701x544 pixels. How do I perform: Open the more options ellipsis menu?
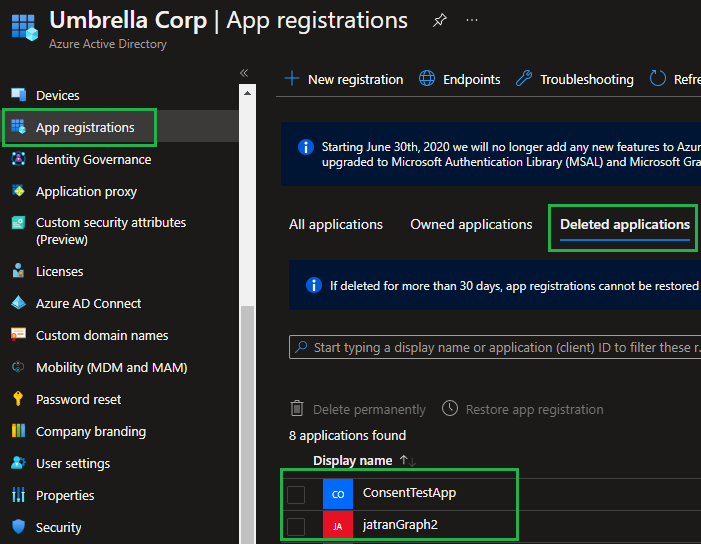tap(472, 20)
